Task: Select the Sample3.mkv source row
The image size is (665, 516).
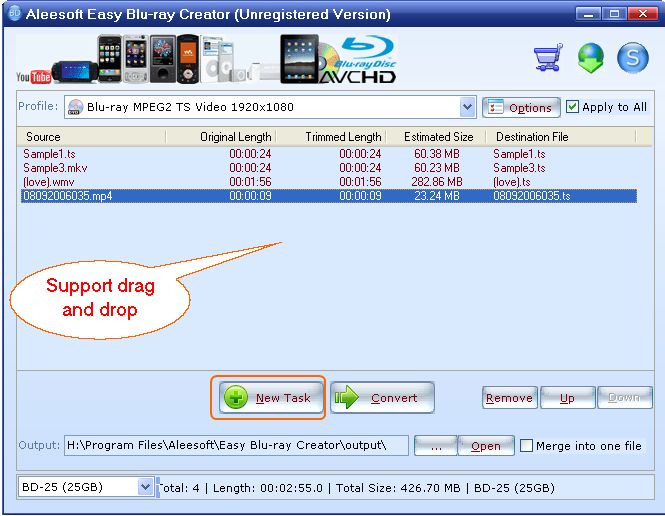Action: pos(329,167)
